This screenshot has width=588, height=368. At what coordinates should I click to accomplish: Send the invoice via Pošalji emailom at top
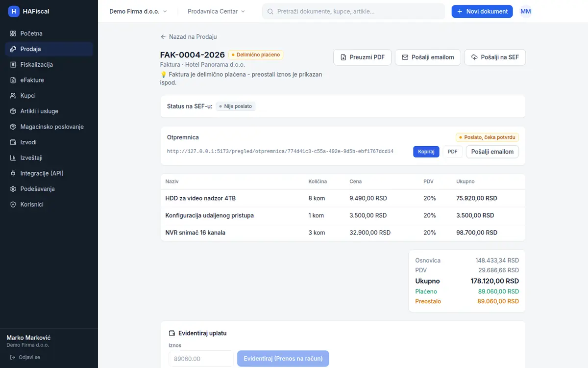point(428,57)
